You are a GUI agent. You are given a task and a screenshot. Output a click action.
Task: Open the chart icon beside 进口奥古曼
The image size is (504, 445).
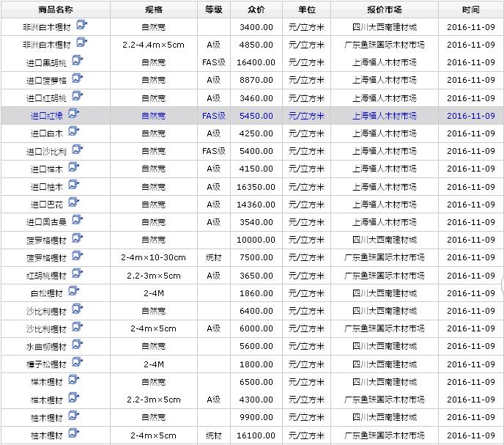click(77, 221)
